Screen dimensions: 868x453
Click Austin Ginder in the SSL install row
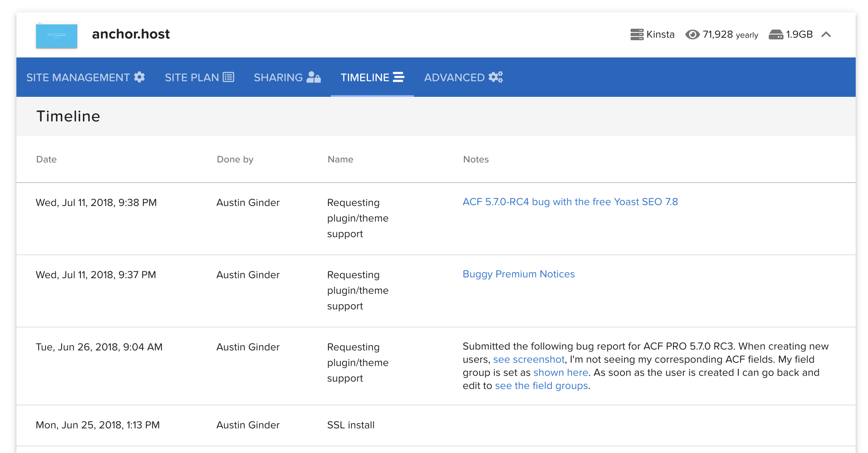248,425
